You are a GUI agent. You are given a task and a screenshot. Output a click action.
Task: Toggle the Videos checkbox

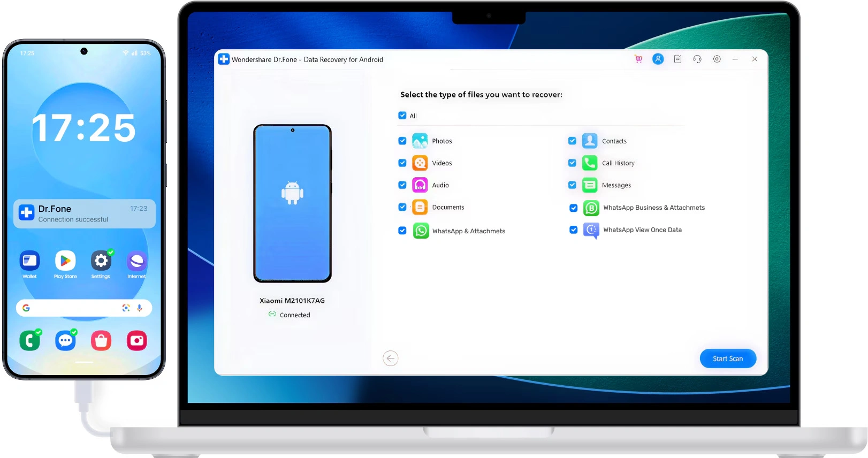(x=402, y=163)
